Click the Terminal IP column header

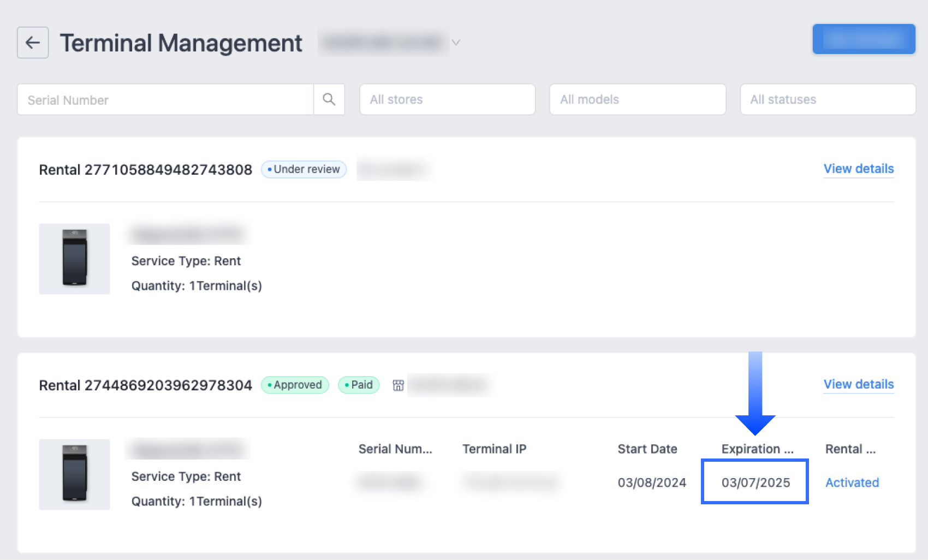click(494, 449)
